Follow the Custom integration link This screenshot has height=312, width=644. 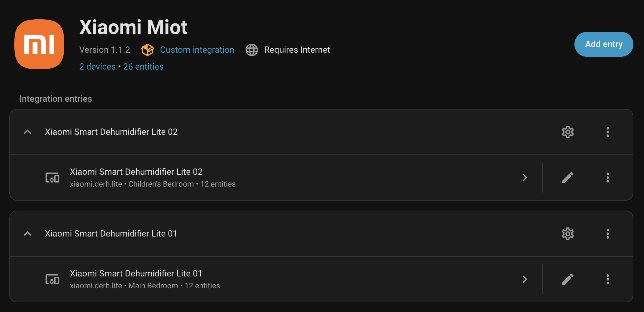point(197,50)
